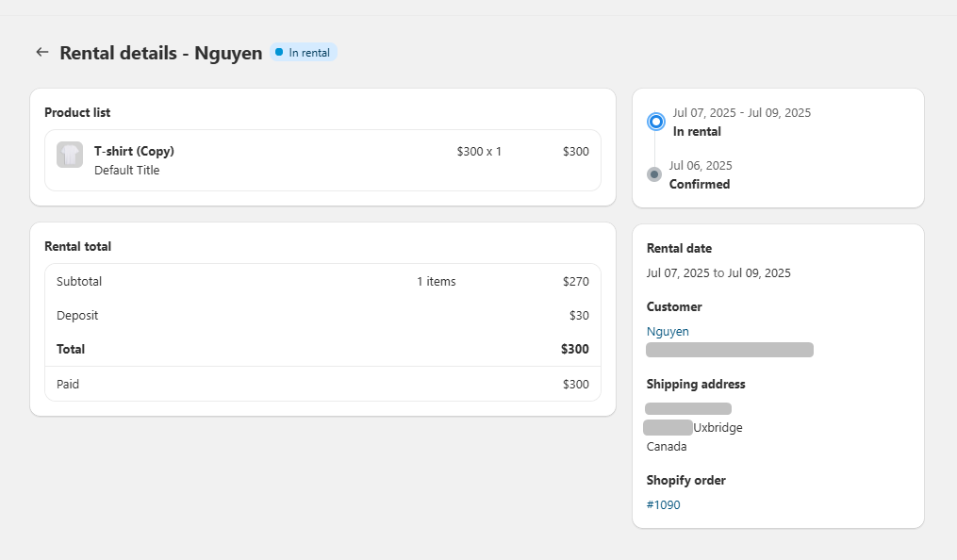The image size is (957, 560).
Task: Click the blue In rental timeline marker
Action: coord(656,122)
